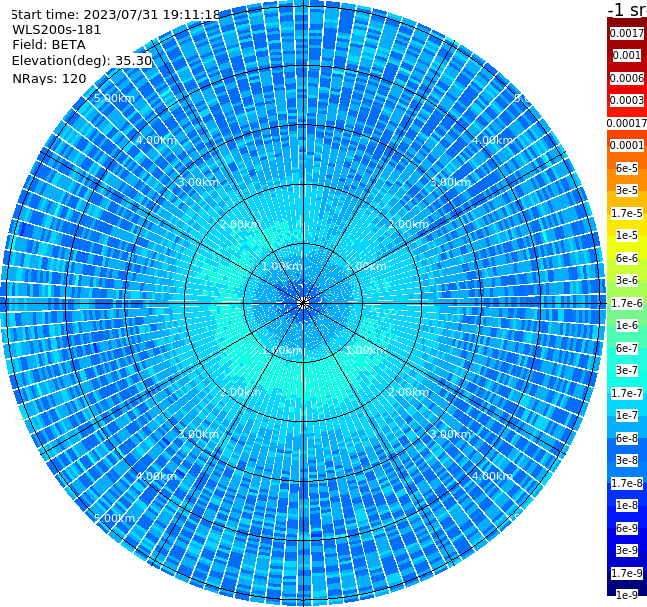The image size is (647, 607).
Task: Select the Elevation(deg): 35.30 label
Action: (82, 61)
